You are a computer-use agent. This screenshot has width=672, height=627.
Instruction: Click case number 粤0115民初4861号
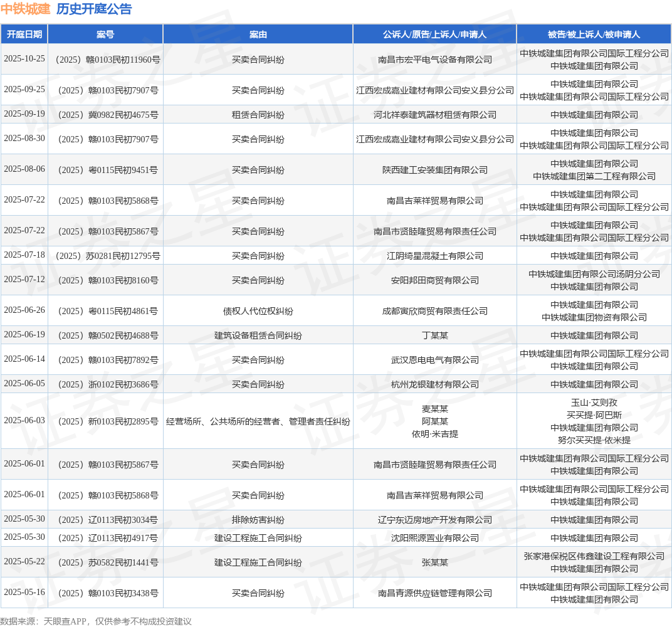tap(108, 311)
